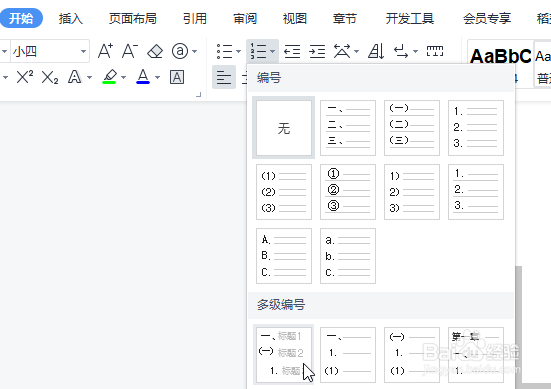
Task: Switch to the 视图 tab
Action: (x=295, y=19)
